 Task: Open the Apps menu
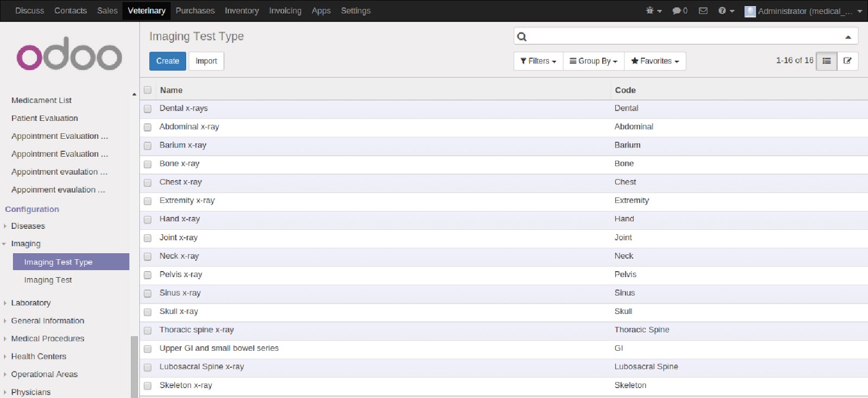click(x=321, y=11)
